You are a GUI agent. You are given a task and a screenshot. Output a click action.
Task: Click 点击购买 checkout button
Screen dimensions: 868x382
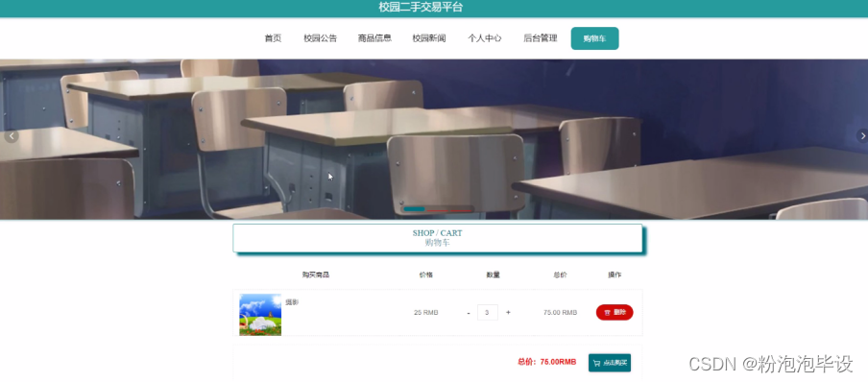coord(610,363)
